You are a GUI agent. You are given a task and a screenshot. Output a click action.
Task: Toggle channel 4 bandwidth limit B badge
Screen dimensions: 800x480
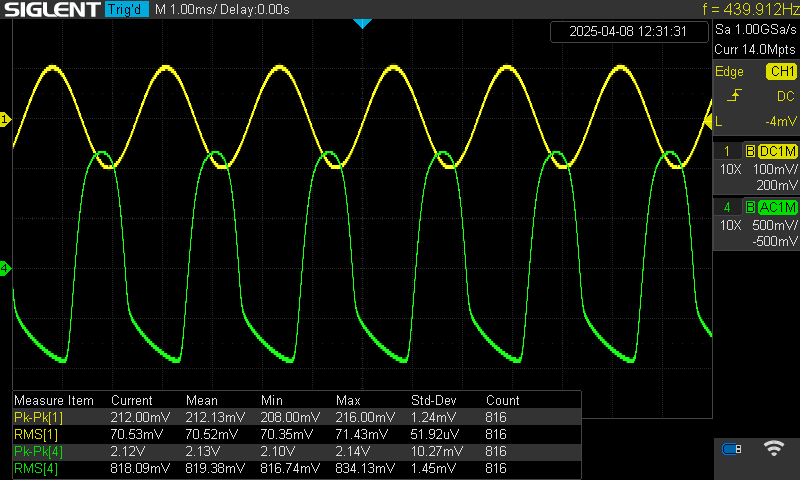pos(750,207)
